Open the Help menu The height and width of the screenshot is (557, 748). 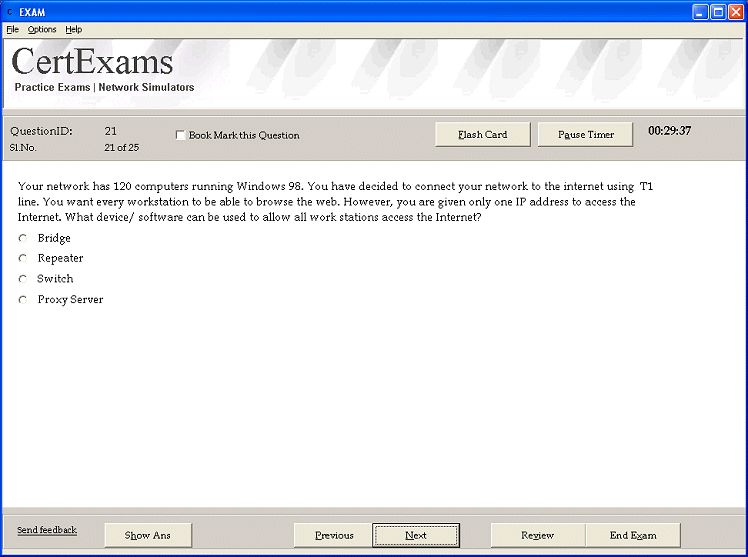click(73, 30)
